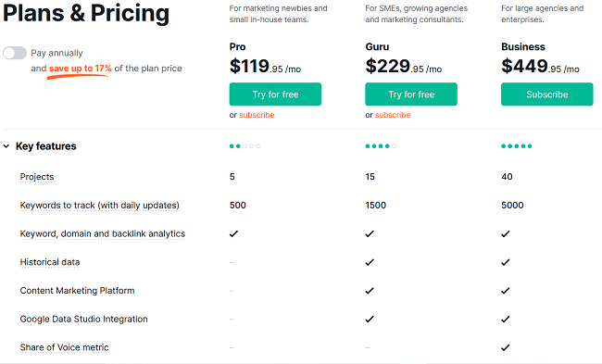This screenshot has height=364, width=602.
Task: Click the Business checkmark for Share of Voice
Action: [506, 347]
